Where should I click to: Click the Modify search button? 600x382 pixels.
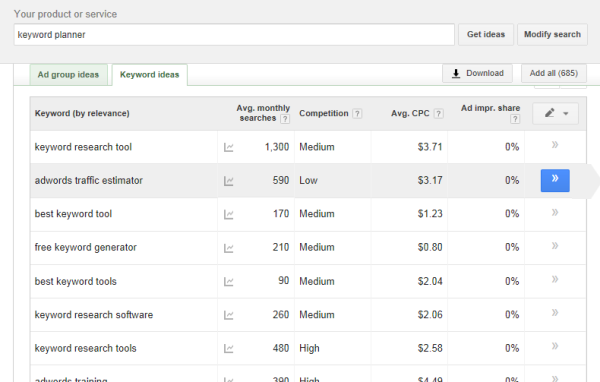click(x=552, y=34)
